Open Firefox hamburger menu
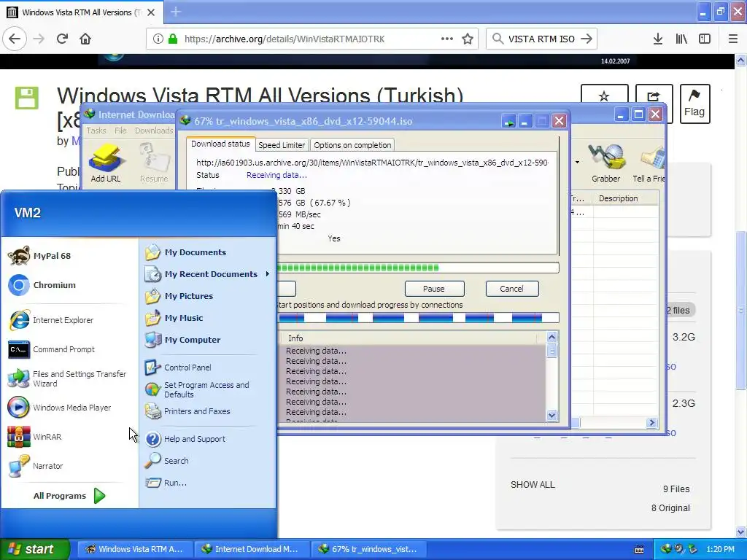Viewport: 747px width, 560px height. click(733, 39)
